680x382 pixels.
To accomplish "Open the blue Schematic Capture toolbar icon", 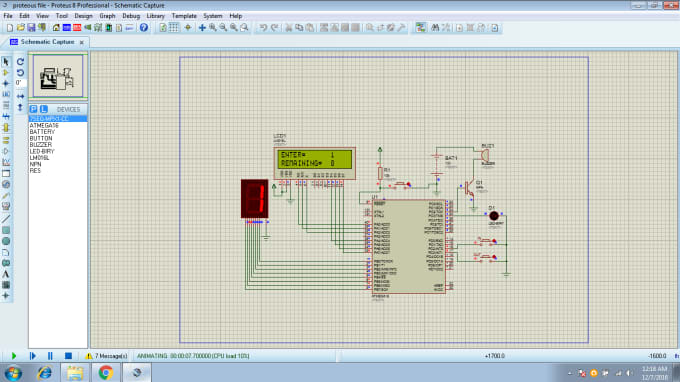I will pos(66,28).
